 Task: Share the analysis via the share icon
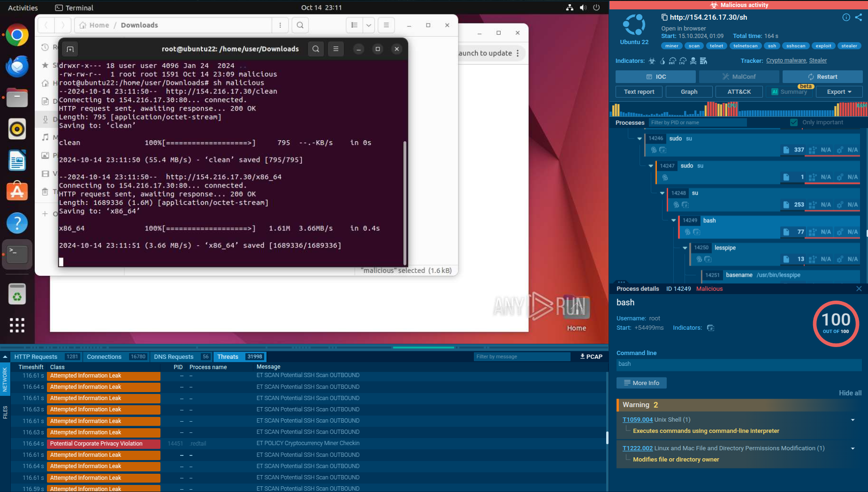pyautogui.click(x=860, y=17)
